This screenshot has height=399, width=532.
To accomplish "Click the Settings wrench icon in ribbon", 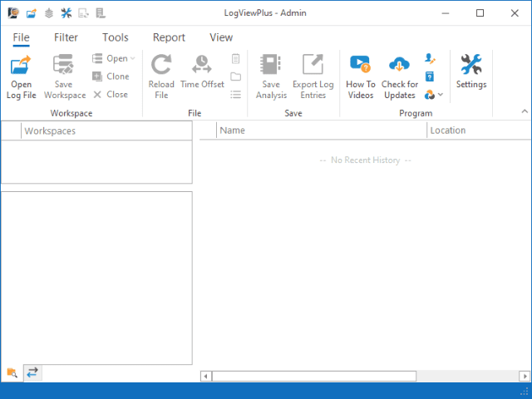I will click(471, 66).
